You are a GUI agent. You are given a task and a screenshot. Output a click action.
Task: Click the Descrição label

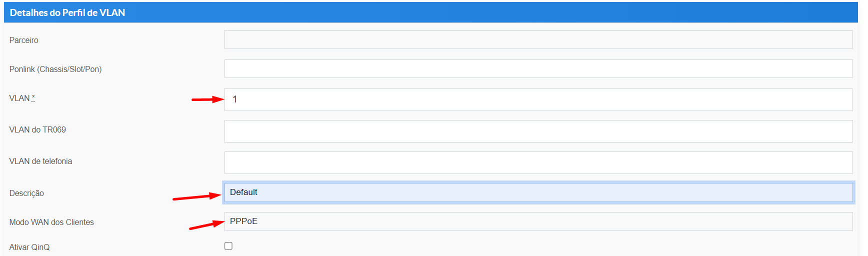26,193
